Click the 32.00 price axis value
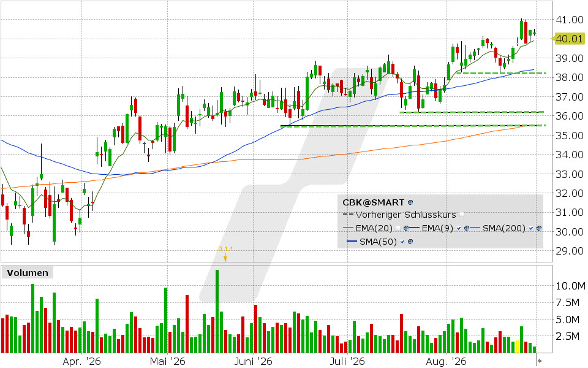Viewport: 588px width, 368px height. pyautogui.click(x=569, y=193)
